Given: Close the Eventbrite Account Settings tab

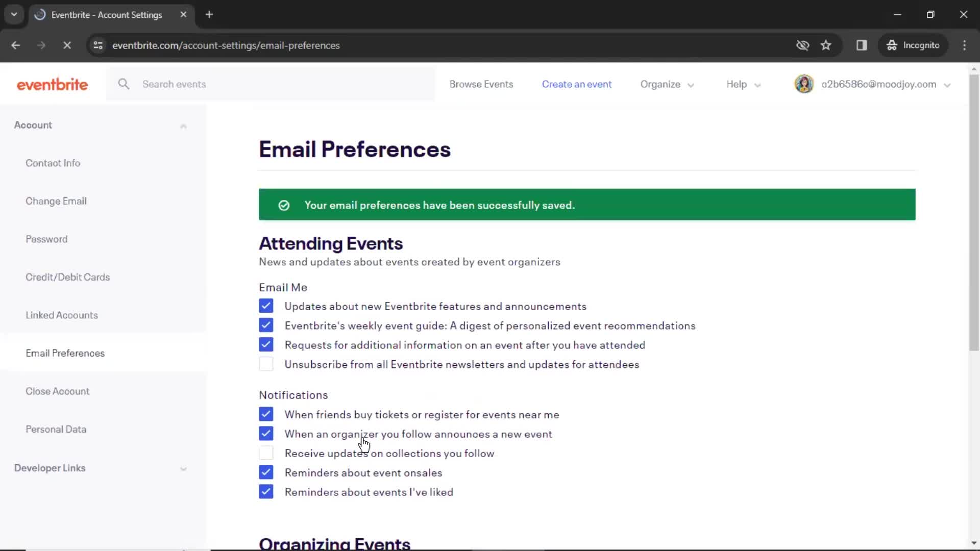Looking at the screenshot, I should (x=183, y=15).
